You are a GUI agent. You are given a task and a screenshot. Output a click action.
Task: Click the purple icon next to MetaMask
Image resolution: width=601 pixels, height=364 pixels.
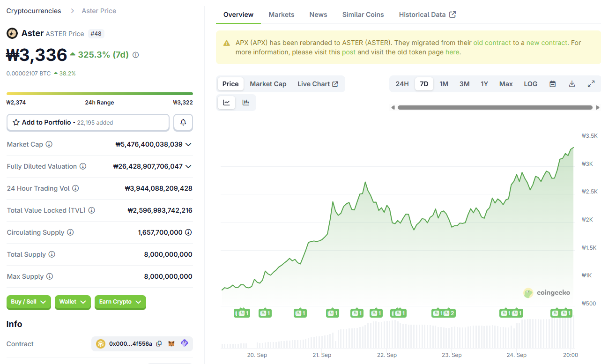tap(184, 343)
